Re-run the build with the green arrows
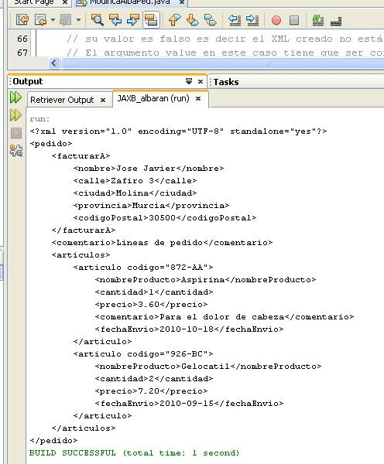 [16, 97]
